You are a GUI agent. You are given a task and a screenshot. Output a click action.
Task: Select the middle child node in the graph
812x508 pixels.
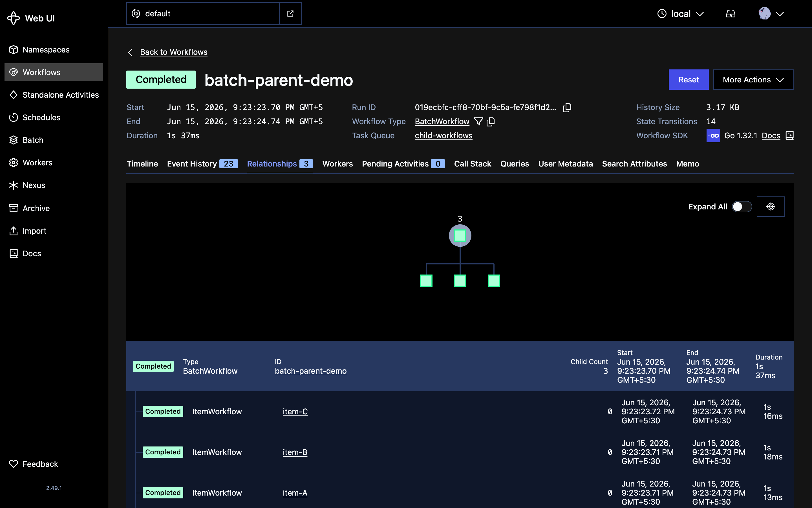point(460,281)
